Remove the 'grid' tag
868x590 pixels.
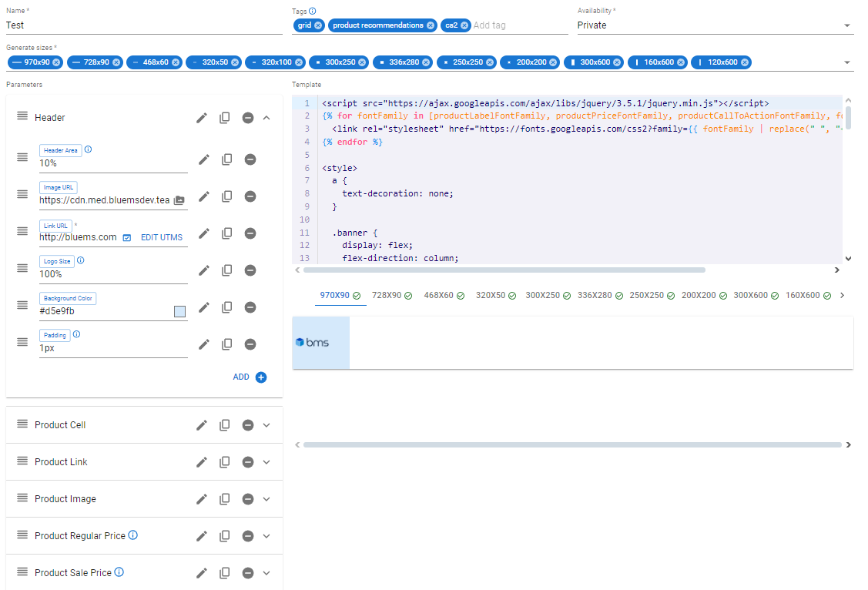[318, 25]
